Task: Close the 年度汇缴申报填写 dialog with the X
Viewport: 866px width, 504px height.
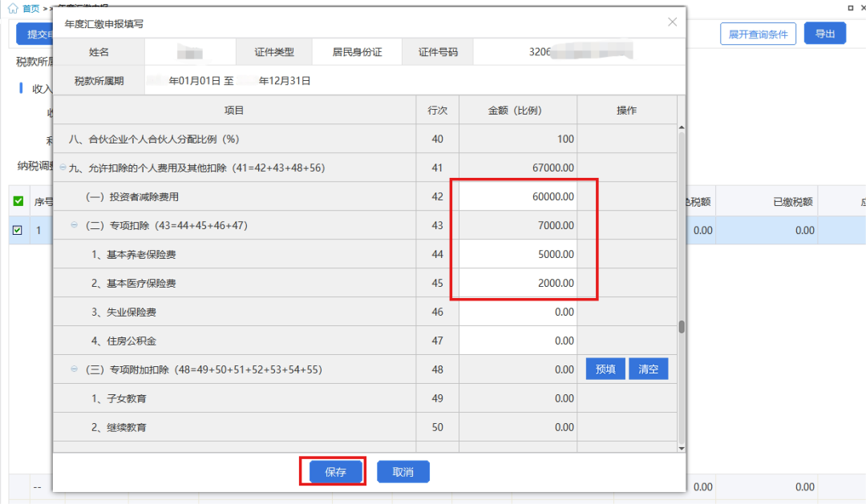Action: click(673, 22)
